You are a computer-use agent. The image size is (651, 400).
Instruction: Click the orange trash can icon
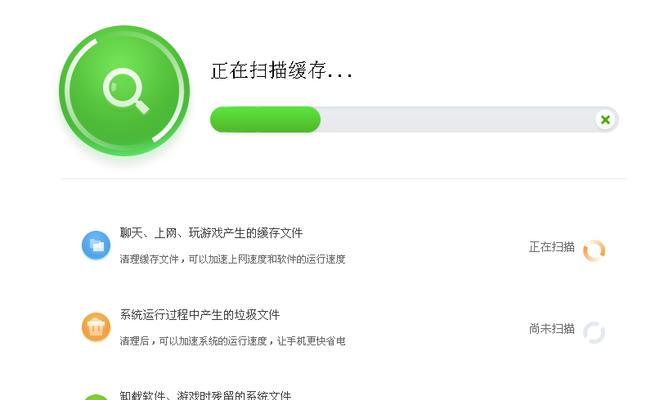[x=96, y=327]
